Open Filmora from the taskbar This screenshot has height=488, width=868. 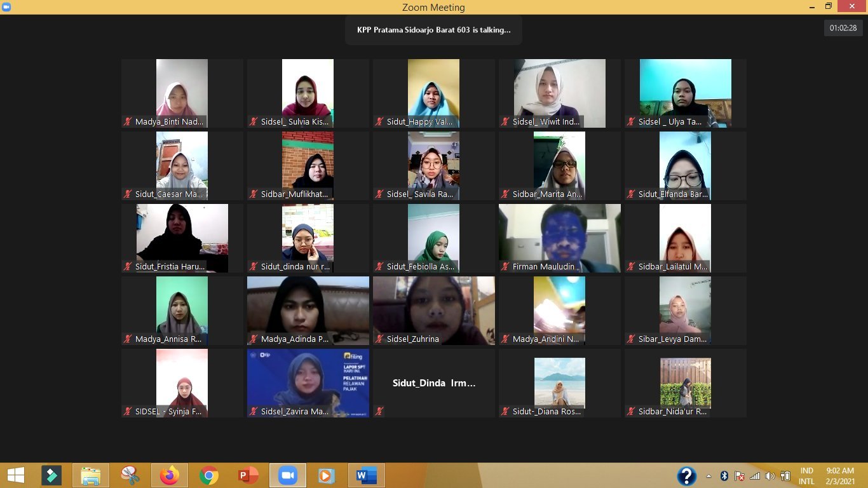pyautogui.click(x=51, y=475)
